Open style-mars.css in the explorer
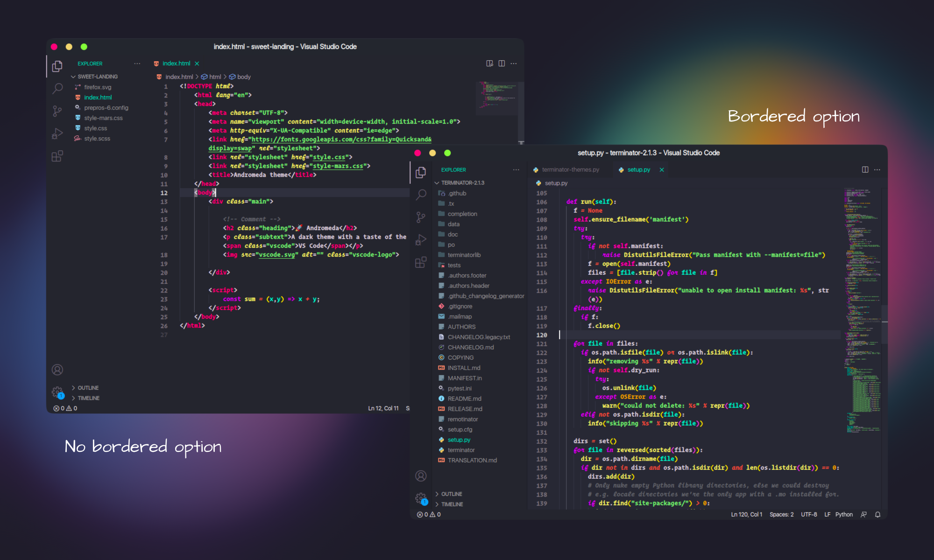This screenshot has height=560, width=934. click(103, 118)
